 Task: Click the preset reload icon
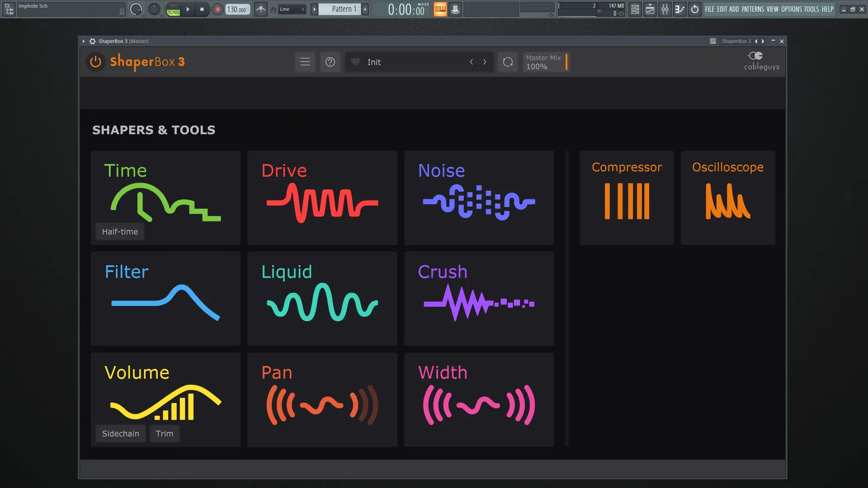(x=508, y=62)
